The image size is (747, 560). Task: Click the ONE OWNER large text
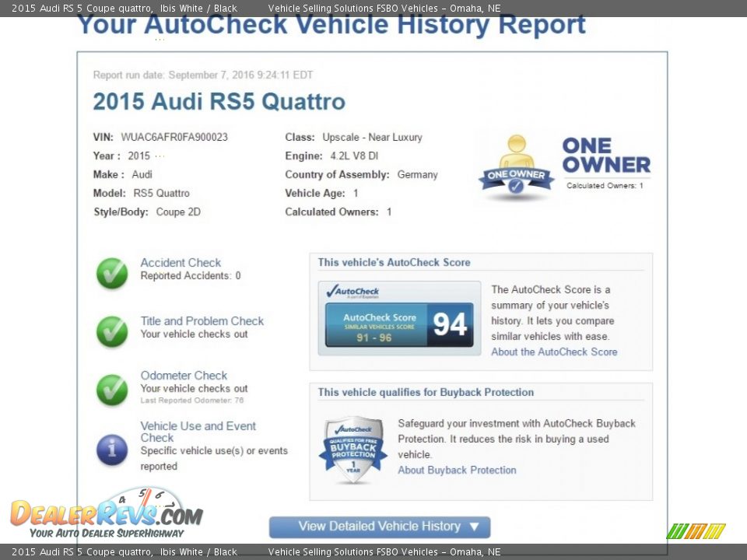pos(606,156)
